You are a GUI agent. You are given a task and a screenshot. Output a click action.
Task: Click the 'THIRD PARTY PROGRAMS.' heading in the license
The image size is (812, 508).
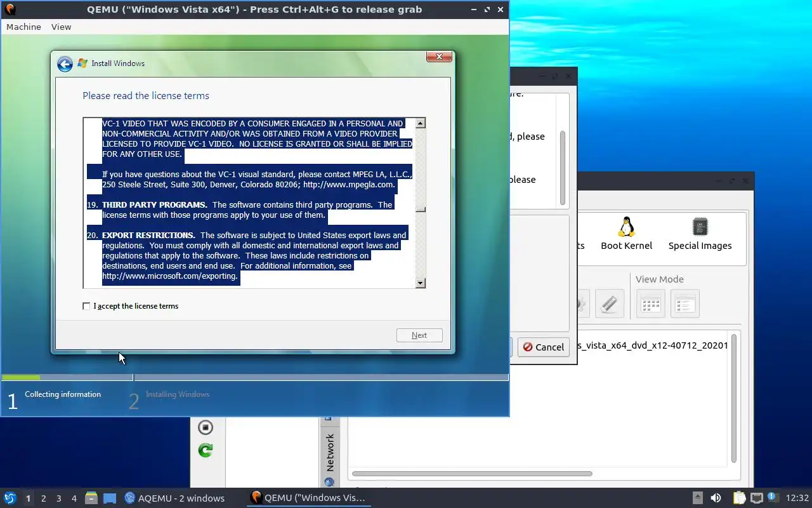(x=155, y=204)
